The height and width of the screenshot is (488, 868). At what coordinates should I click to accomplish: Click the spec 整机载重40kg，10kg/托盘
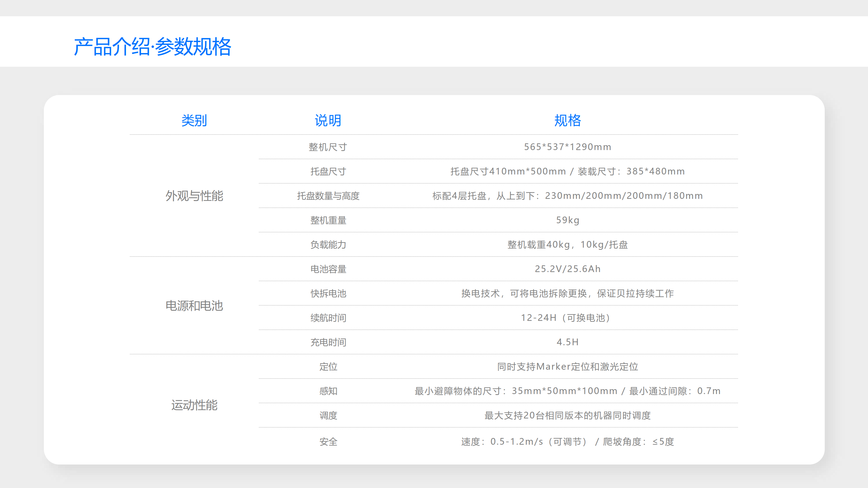567,245
